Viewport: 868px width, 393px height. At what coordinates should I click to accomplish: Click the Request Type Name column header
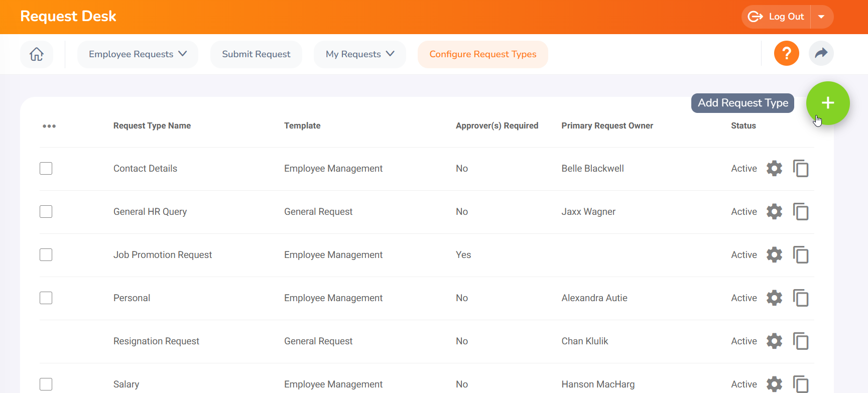[x=152, y=125]
